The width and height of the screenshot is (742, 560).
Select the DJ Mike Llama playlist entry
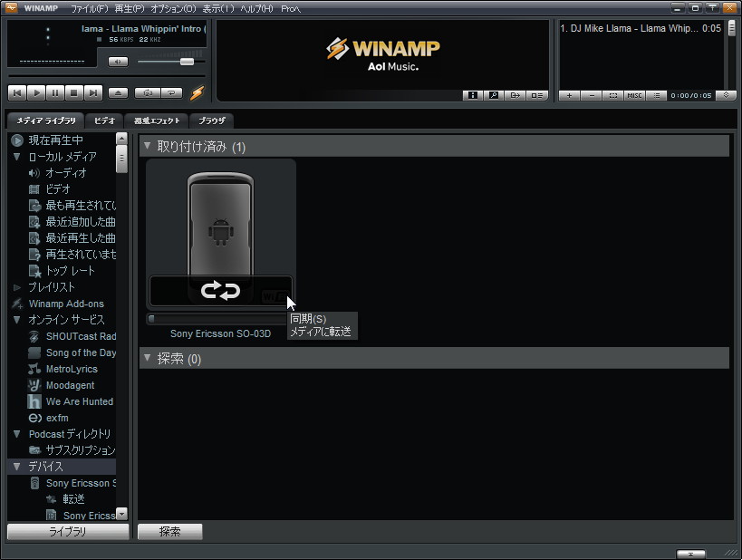(641, 28)
